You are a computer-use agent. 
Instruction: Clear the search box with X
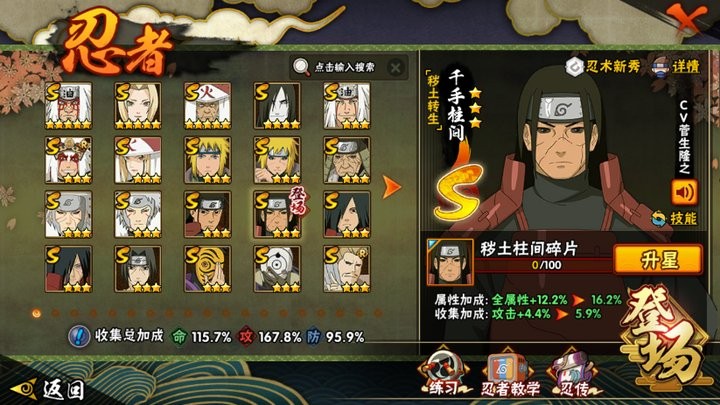click(x=395, y=68)
